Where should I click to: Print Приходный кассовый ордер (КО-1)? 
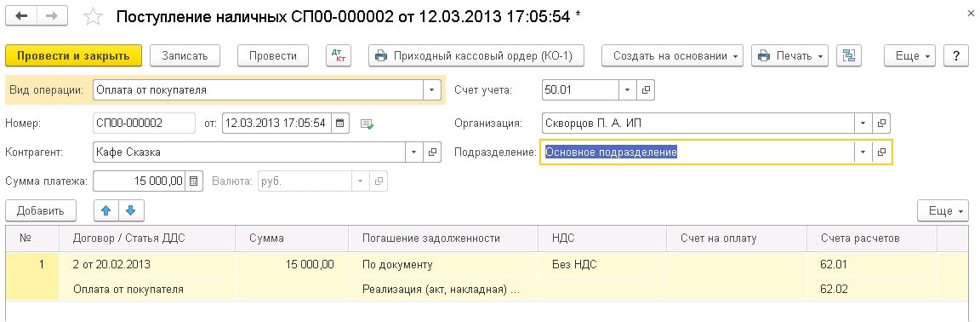(477, 55)
